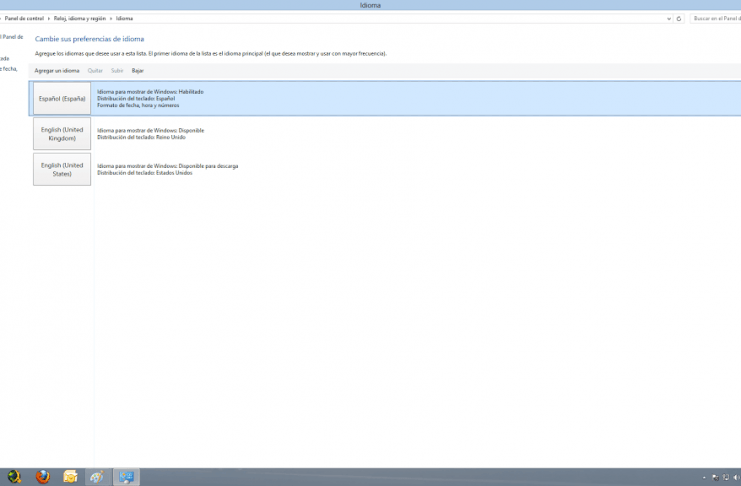741x486 pixels.
Task: Switch to the Paint palette taskbar app
Action: point(98,477)
